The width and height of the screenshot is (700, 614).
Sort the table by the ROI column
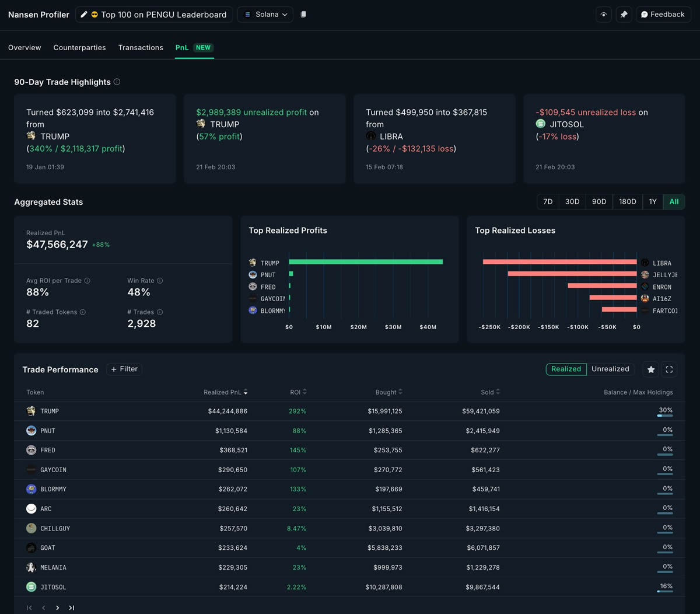(298, 392)
